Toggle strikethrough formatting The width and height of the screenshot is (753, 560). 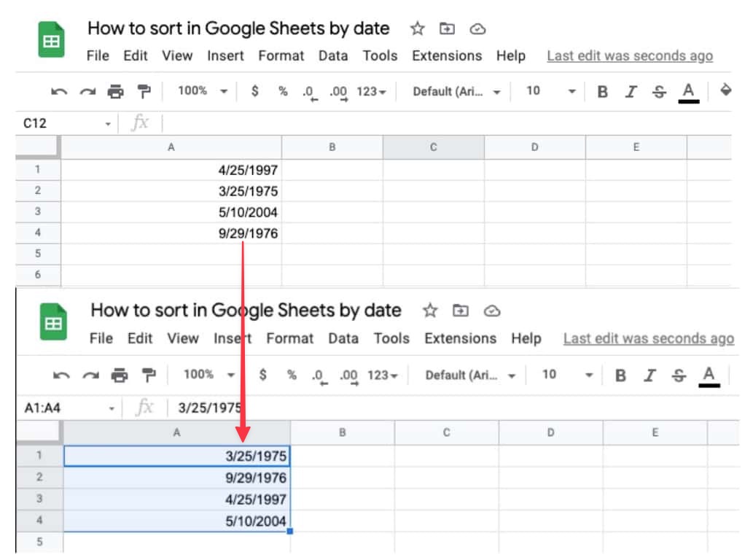[658, 91]
